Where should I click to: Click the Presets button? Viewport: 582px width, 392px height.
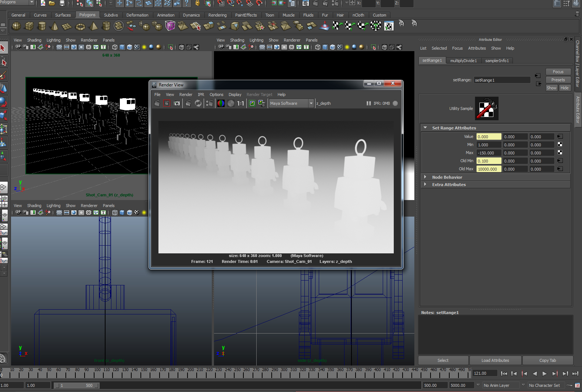(558, 80)
